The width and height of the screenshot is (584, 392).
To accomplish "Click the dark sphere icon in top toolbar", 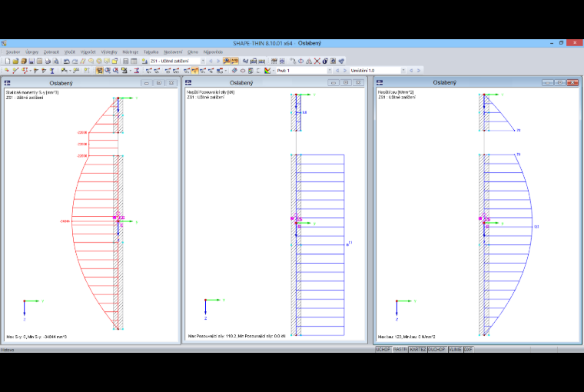I will coord(325,61).
